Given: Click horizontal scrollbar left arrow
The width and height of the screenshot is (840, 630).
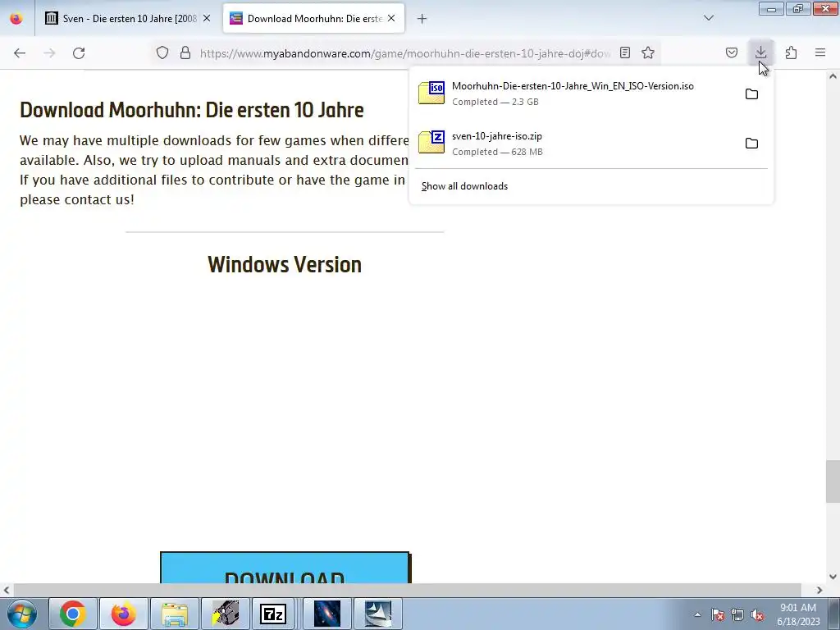Looking at the screenshot, I should (7, 591).
